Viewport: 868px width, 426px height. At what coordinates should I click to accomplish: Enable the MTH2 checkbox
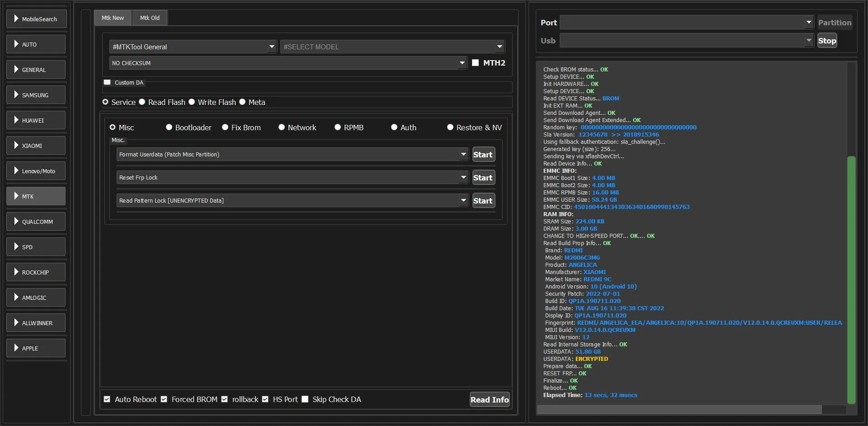click(x=476, y=63)
